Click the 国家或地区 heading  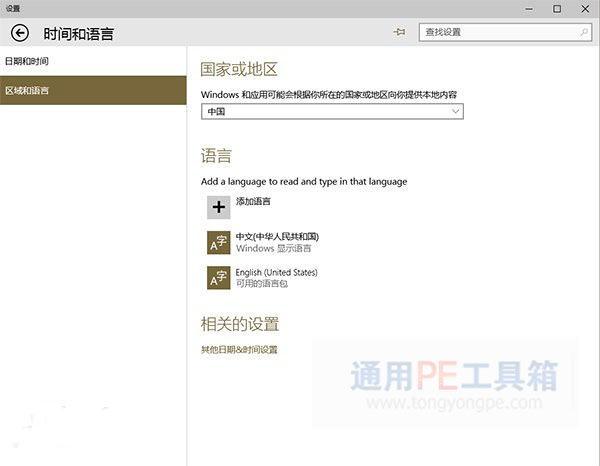click(x=239, y=69)
